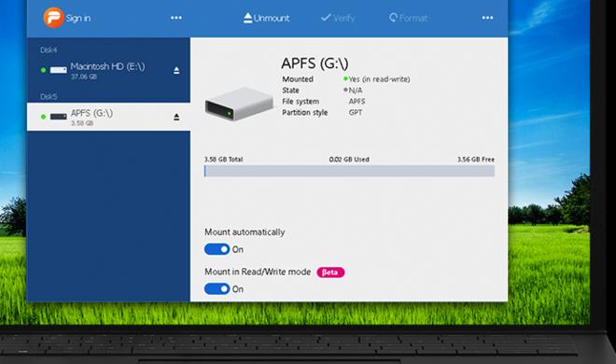Click the 'N/A' state value

click(x=356, y=91)
